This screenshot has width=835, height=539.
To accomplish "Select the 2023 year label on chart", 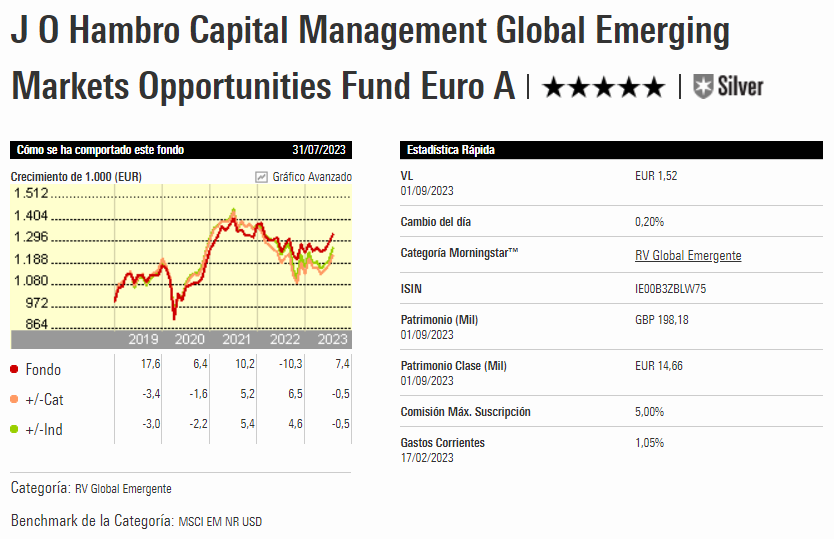I will click(332, 340).
